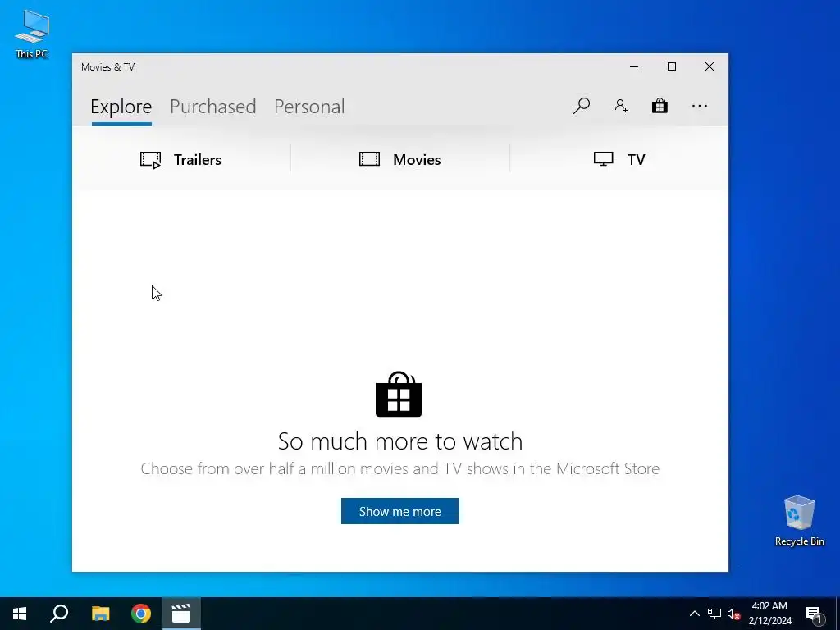Image resolution: width=840 pixels, height=630 pixels.
Task: Click the TV monitor icon
Action: (x=603, y=159)
